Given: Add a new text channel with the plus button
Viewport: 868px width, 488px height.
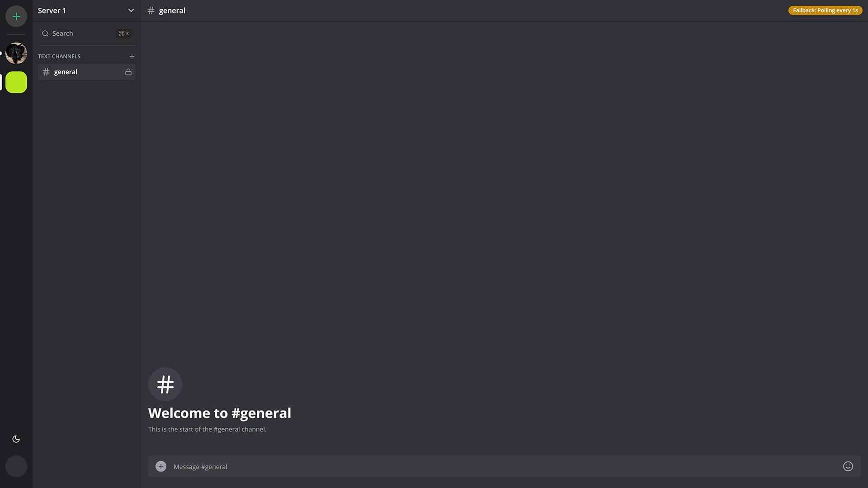Looking at the screenshot, I should pos(132,56).
